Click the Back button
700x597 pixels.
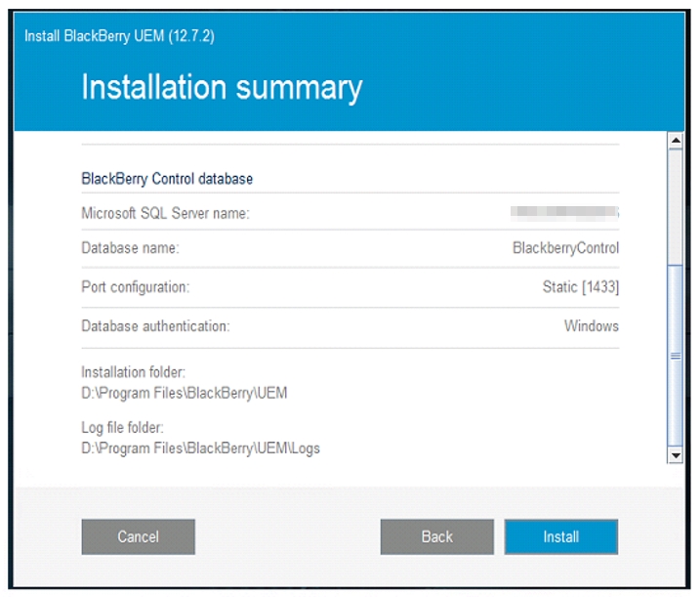click(x=436, y=536)
